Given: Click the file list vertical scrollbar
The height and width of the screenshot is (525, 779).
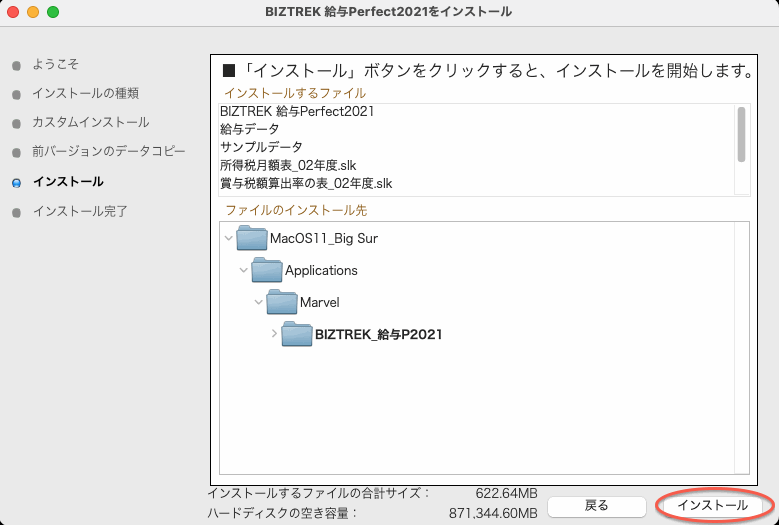Looking at the screenshot, I should coord(741,135).
